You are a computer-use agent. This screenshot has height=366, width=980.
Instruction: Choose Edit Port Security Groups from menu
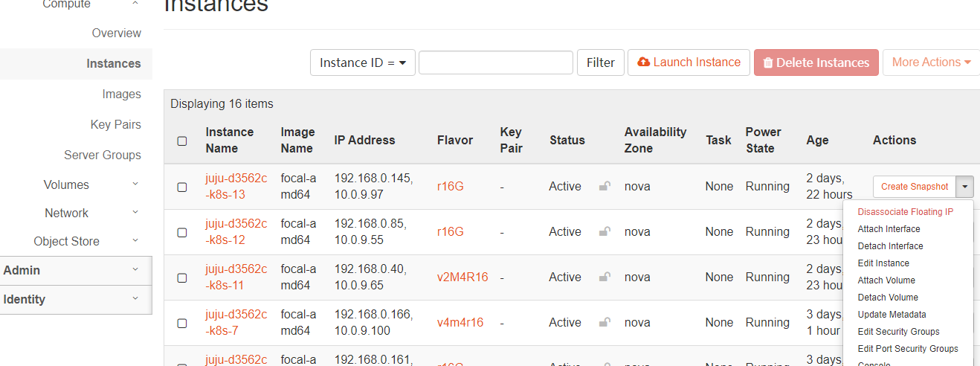[908, 349]
